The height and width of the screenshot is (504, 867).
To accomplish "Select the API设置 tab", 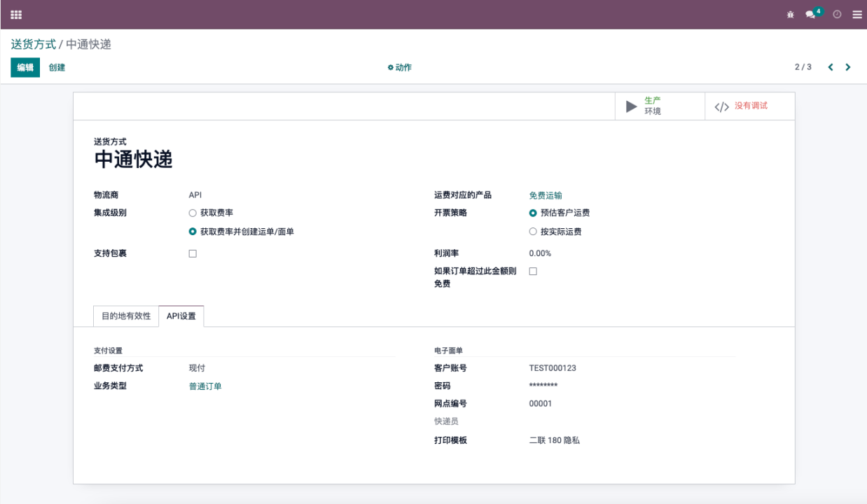I will [181, 316].
